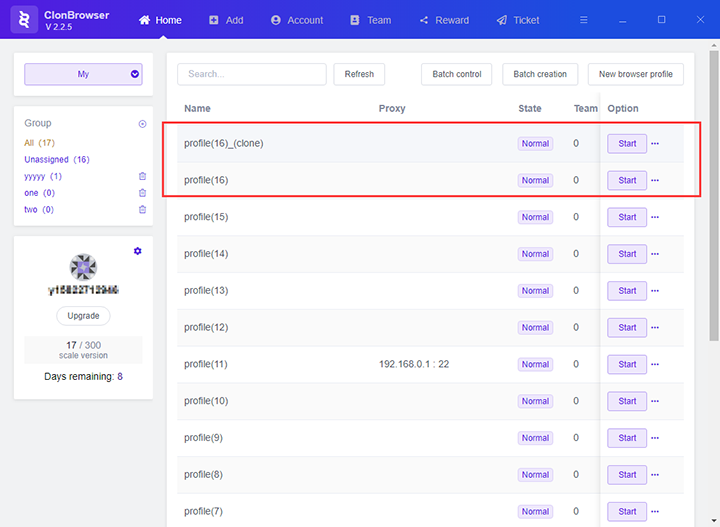720x527 pixels.
Task: Start the profile(16) browser
Action: [627, 181]
